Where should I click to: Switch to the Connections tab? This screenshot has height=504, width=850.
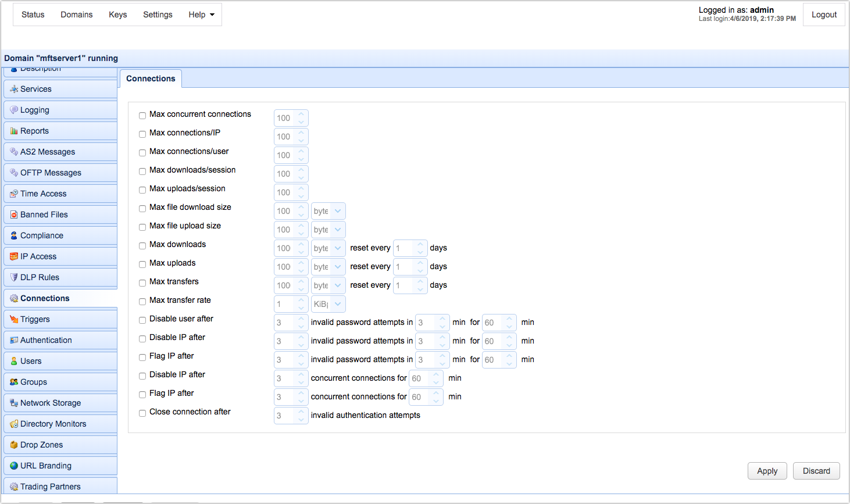tap(151, 78)
